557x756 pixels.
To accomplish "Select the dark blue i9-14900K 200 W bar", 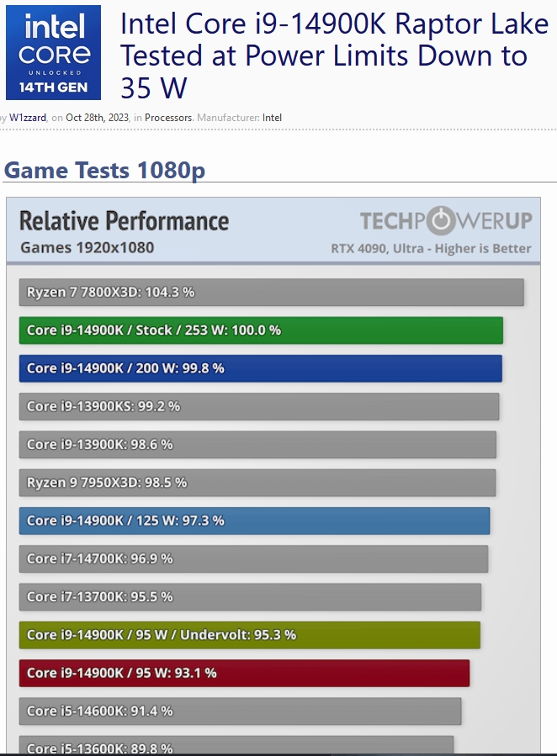I will [x=260, y=368].
